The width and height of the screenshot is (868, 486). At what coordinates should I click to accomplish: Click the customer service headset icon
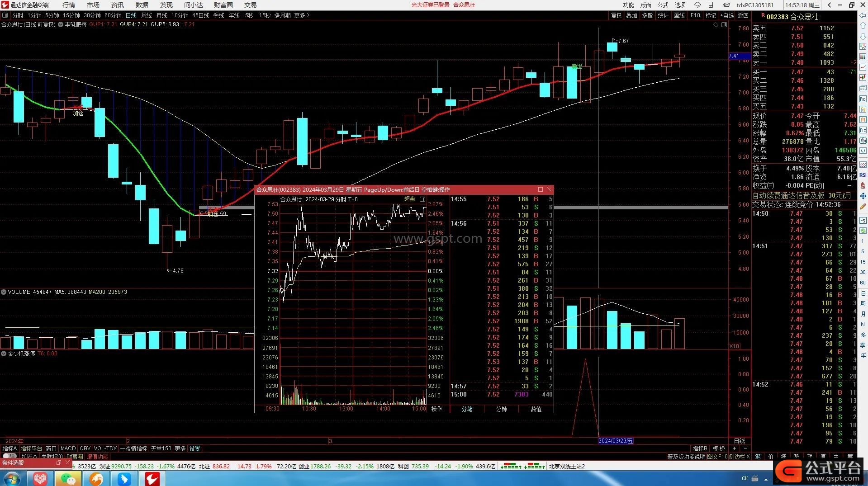tap(697, 5)
